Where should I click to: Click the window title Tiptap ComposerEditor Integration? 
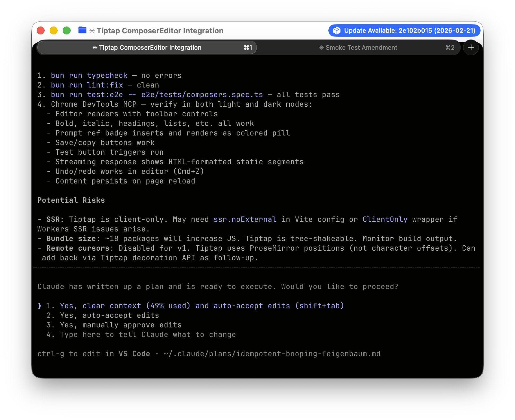click(x=160, y=30)
